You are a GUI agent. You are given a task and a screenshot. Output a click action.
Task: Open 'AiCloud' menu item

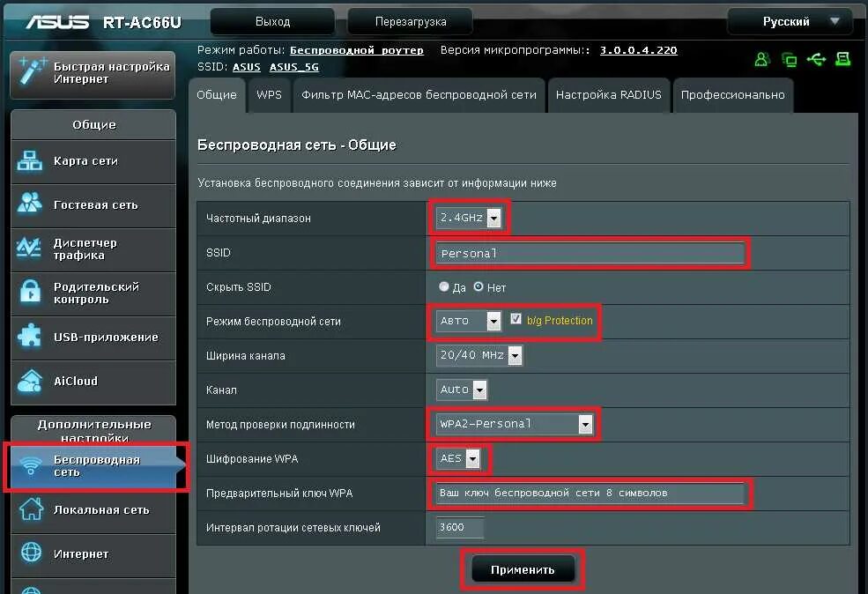tap(93, 382)
